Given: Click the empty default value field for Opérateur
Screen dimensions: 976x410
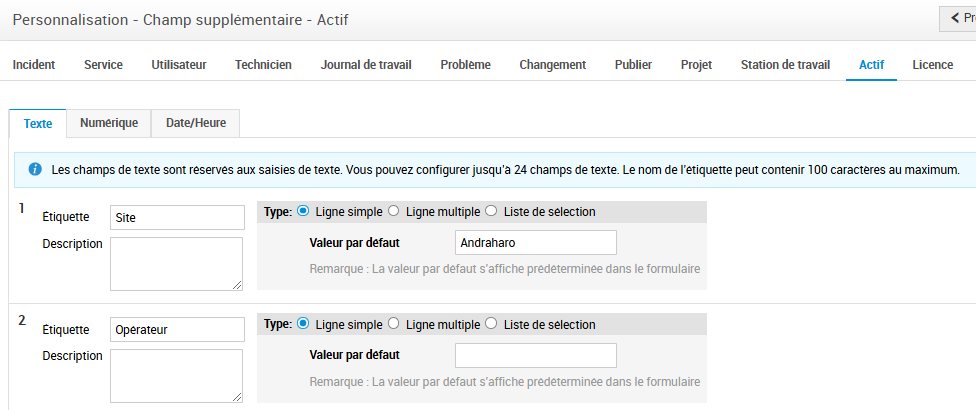Looking at the screenshot, I should 535,355.
